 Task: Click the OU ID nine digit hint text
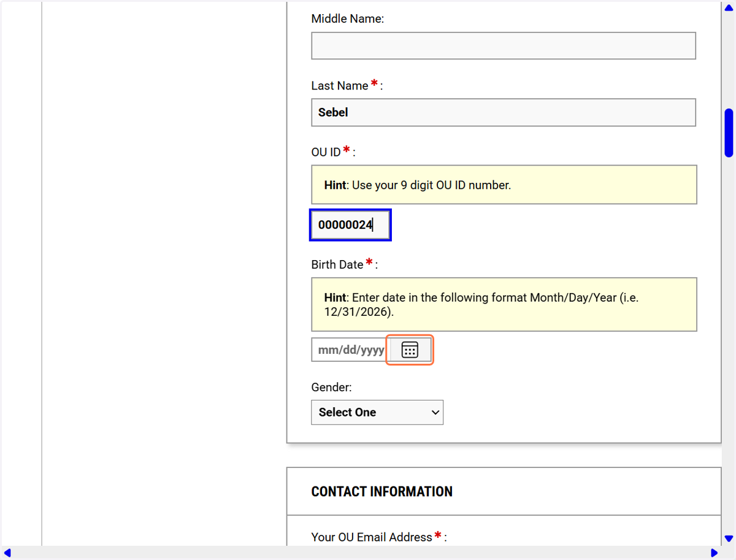(x=417, y=185)
